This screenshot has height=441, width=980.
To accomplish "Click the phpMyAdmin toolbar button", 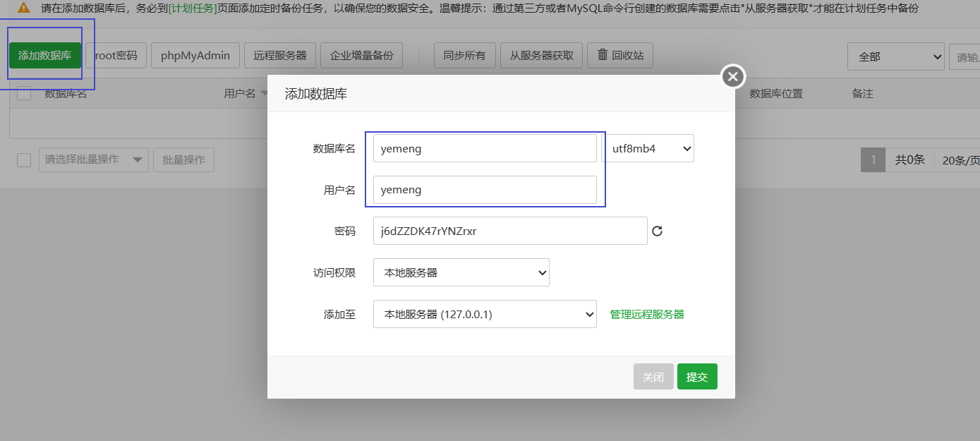I will [195, 55].
